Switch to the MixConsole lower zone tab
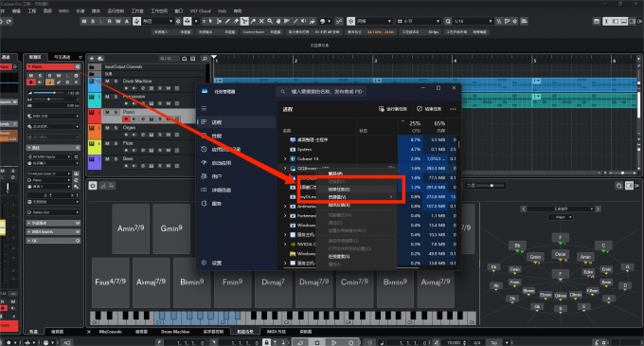Image resolution: width=644 pixels, height=346 pixels. click(110, 332)
